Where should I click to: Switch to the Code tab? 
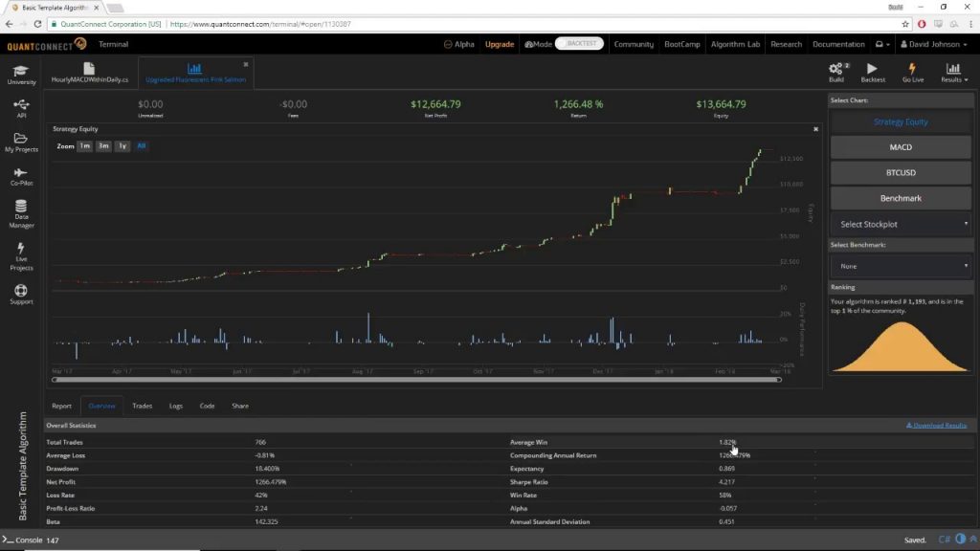point(207,406)
